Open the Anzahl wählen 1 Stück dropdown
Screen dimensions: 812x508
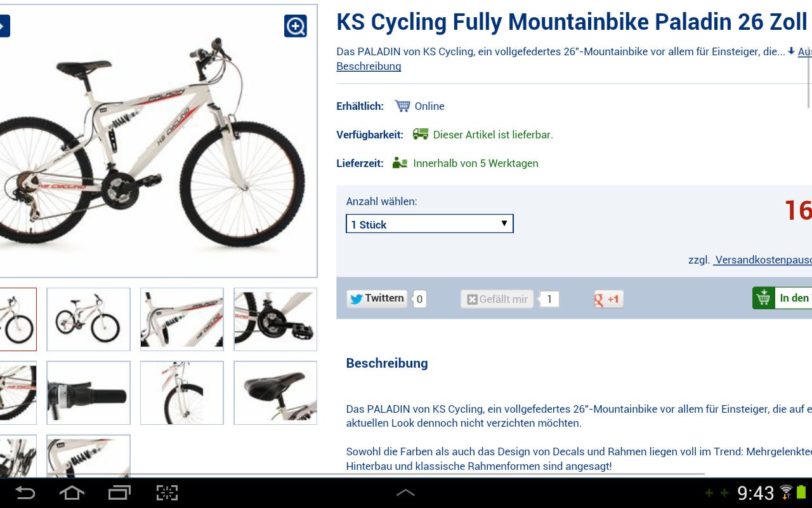click(429, 224)
